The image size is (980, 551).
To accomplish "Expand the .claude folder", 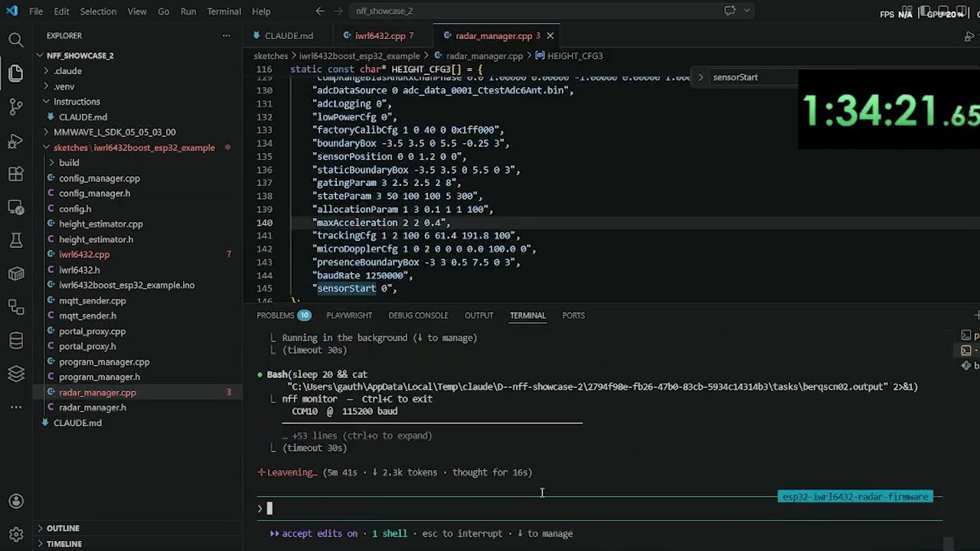I will 67,71.
